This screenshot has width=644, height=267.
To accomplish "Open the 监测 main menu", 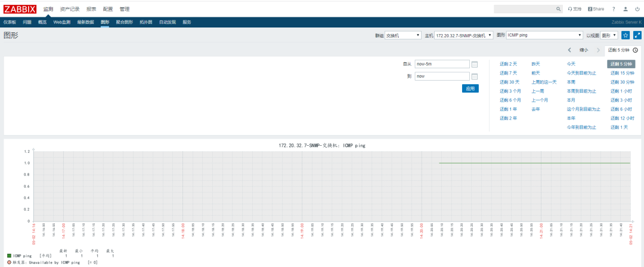I will 48,8.
